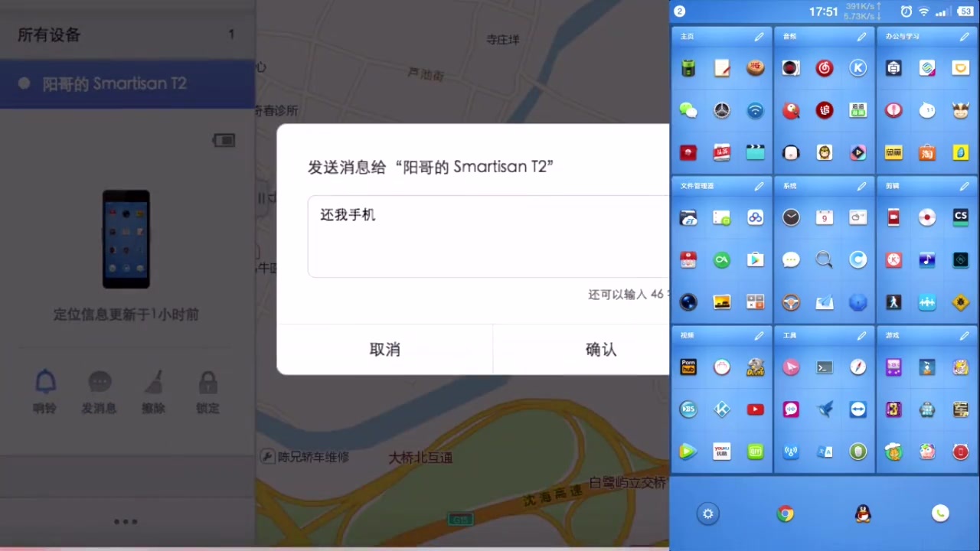980x551 pixels.
Task: Open Google Play Store in 文件管理器 folder
Action: [x=756, y=260]
